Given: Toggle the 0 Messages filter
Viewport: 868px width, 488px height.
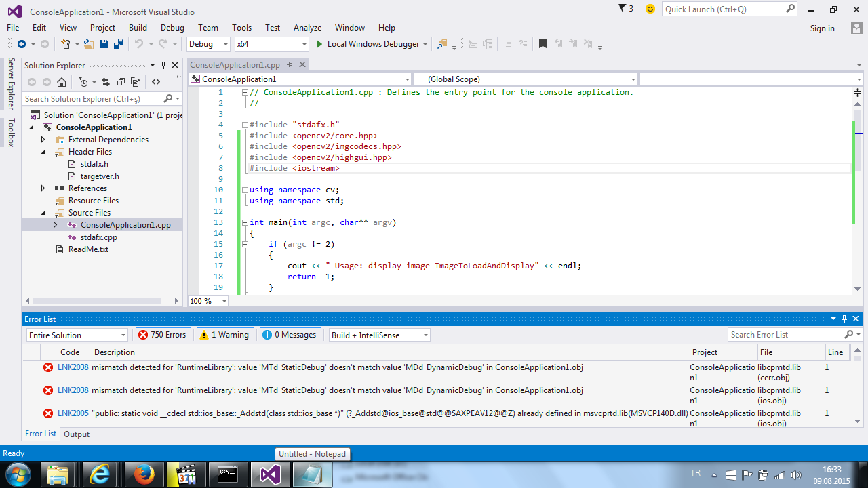Looking at the screenshot, I should click(x=289, y=335).
